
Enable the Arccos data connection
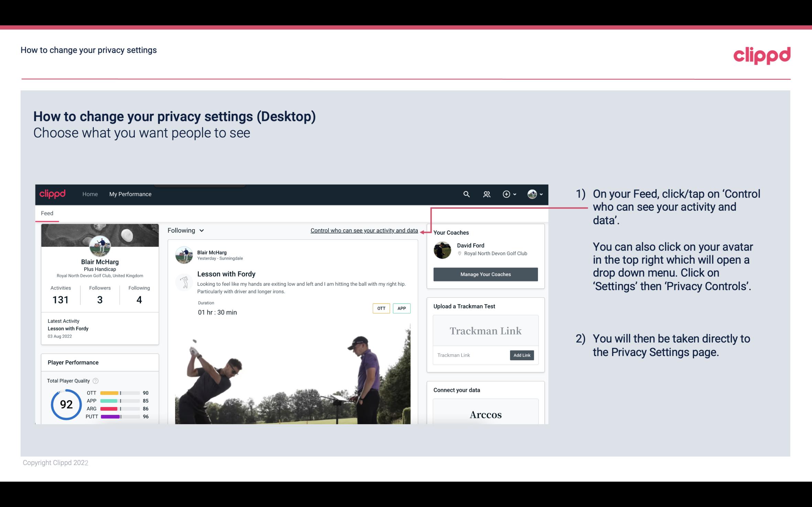point(485,414)
